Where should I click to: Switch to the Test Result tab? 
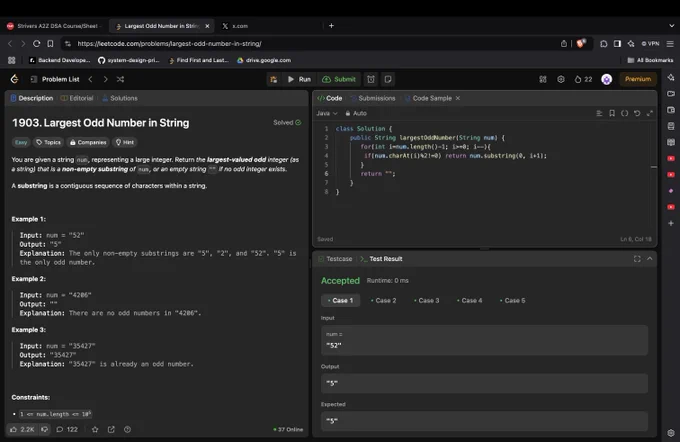(x=381, y=259)
